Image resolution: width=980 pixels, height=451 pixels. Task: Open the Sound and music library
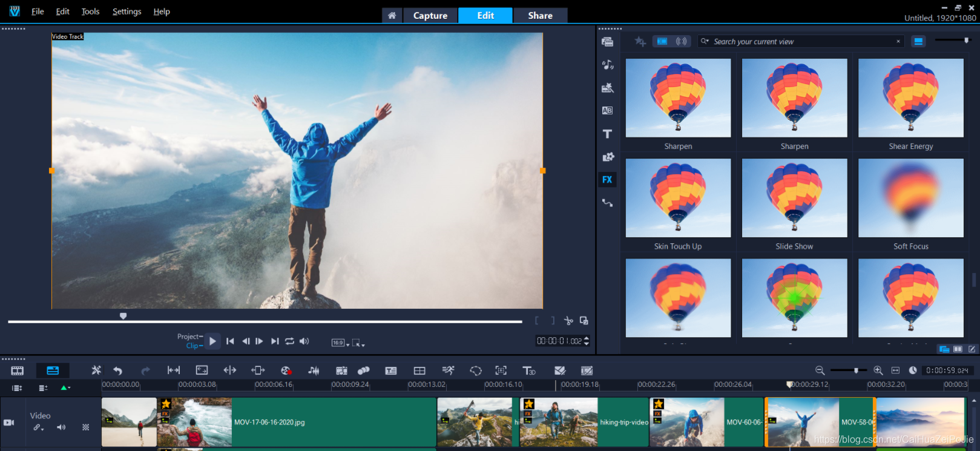pyautogui.click(x=607, y=65)
